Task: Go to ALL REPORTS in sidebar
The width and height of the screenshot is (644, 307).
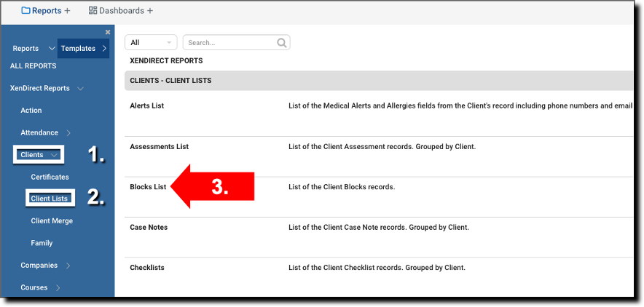Action: [x=33, y=66]
